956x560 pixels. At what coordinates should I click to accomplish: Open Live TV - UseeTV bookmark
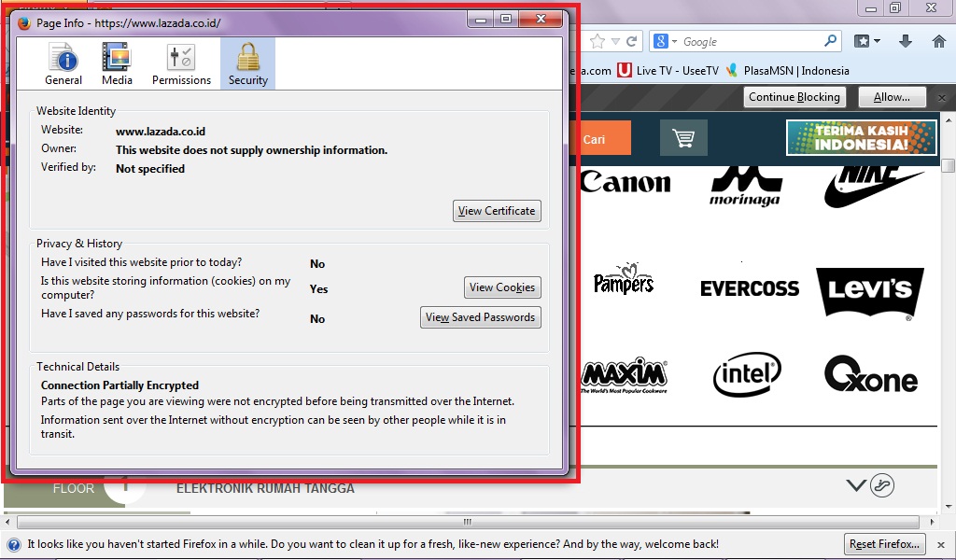point(668,71)
